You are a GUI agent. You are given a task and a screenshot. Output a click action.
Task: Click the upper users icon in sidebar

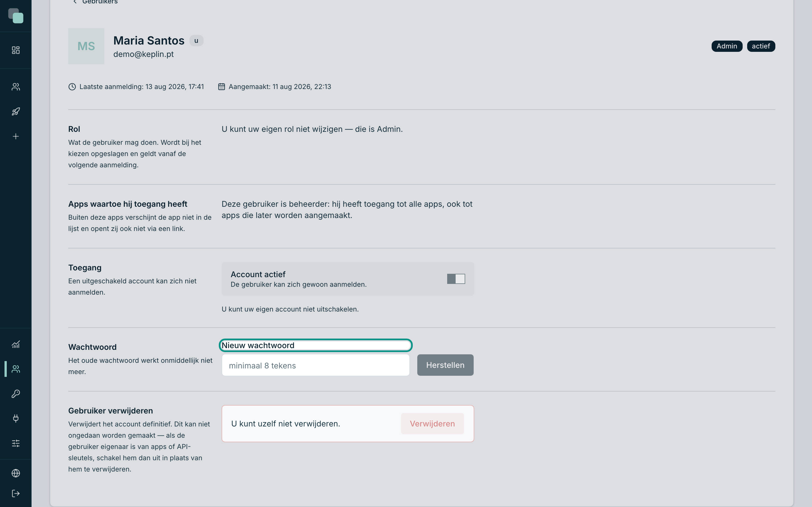(x=16, y=87)
